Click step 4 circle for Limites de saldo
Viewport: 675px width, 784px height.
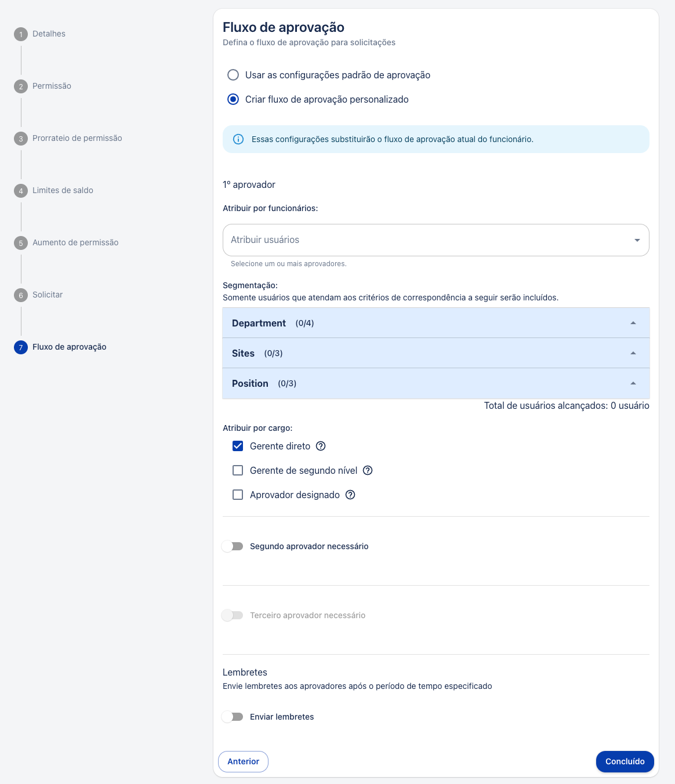[21, 191]
